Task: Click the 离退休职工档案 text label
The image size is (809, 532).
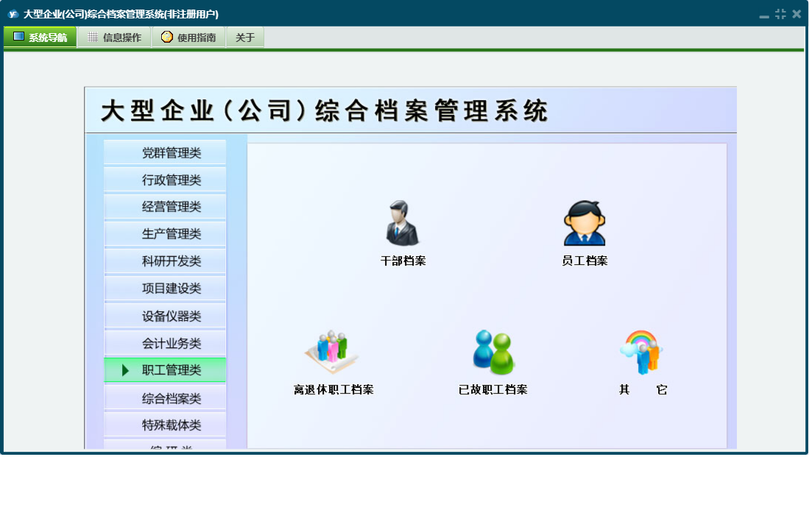Action: tap(333, 390)
